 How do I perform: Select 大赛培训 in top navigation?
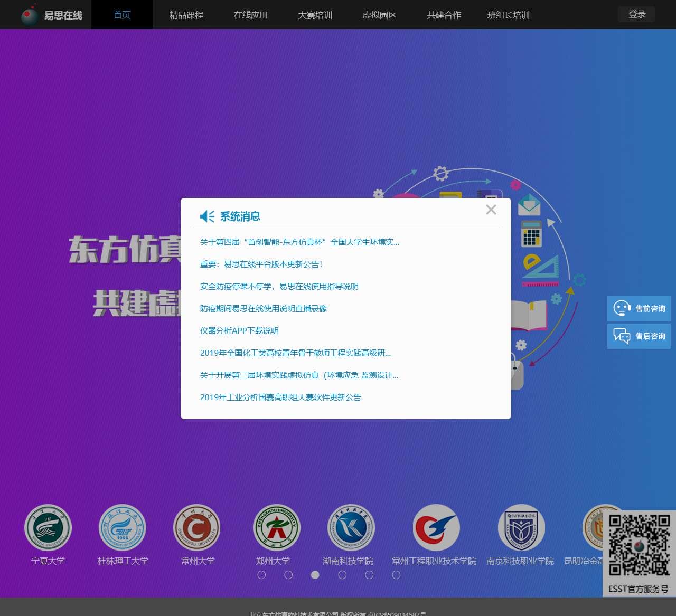point(315,15)
